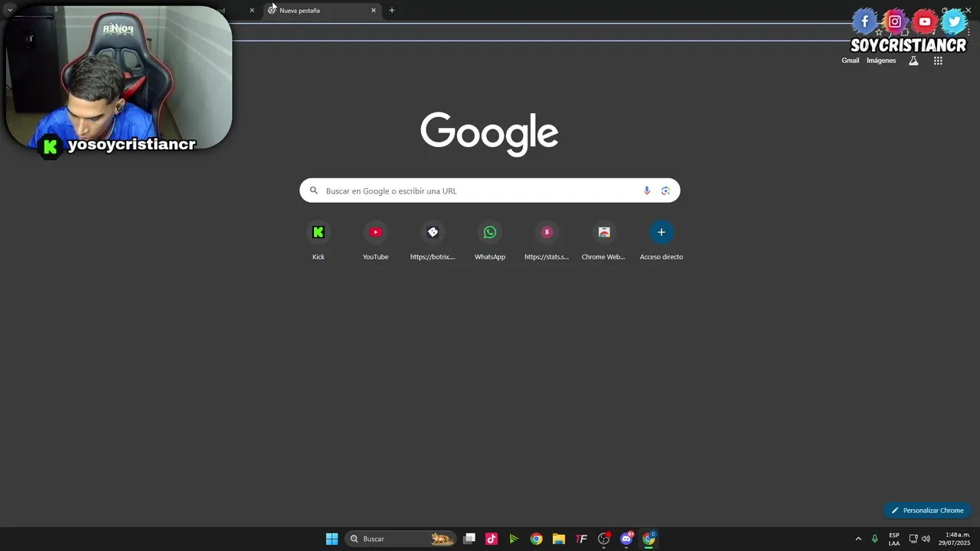
Task: Close the Nueva pestaña tab
Action: (x=374, y=10)
